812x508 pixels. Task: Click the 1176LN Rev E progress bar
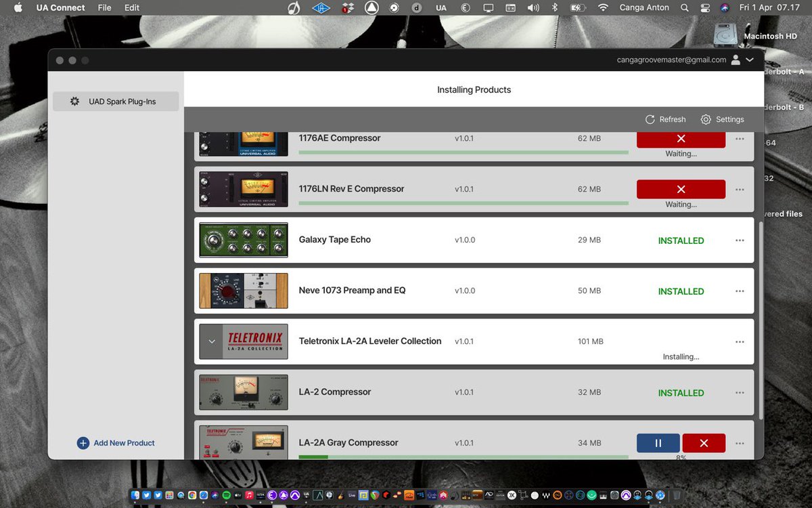point(464,203)
